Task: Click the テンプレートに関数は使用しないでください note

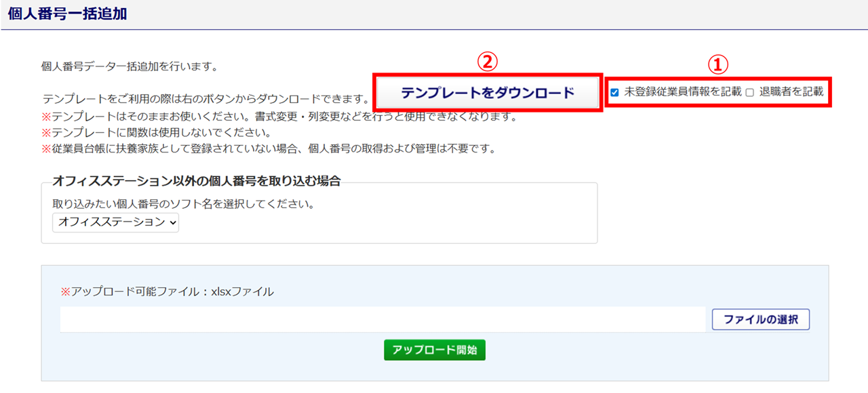Action: [157, 132]
